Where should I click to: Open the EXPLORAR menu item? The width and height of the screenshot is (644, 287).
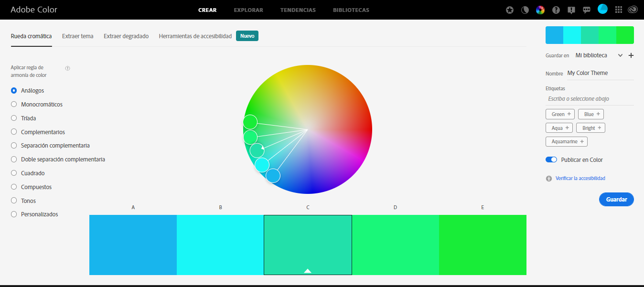pos(248,10)
